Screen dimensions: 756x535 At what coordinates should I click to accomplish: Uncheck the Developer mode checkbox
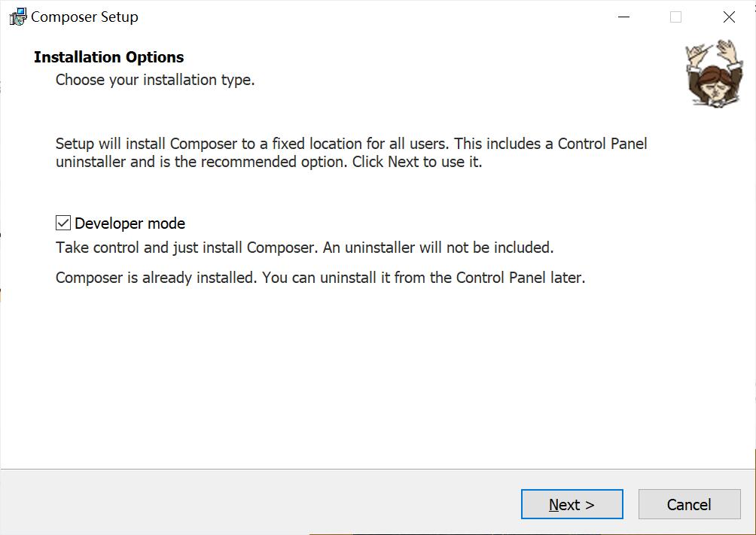click(x=63, y=223)
